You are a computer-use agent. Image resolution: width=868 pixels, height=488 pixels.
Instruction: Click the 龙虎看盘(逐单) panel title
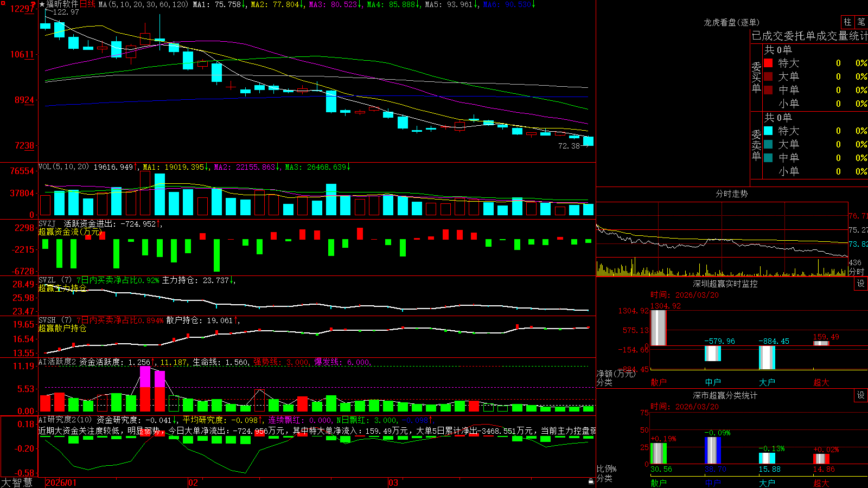point(732,22)
